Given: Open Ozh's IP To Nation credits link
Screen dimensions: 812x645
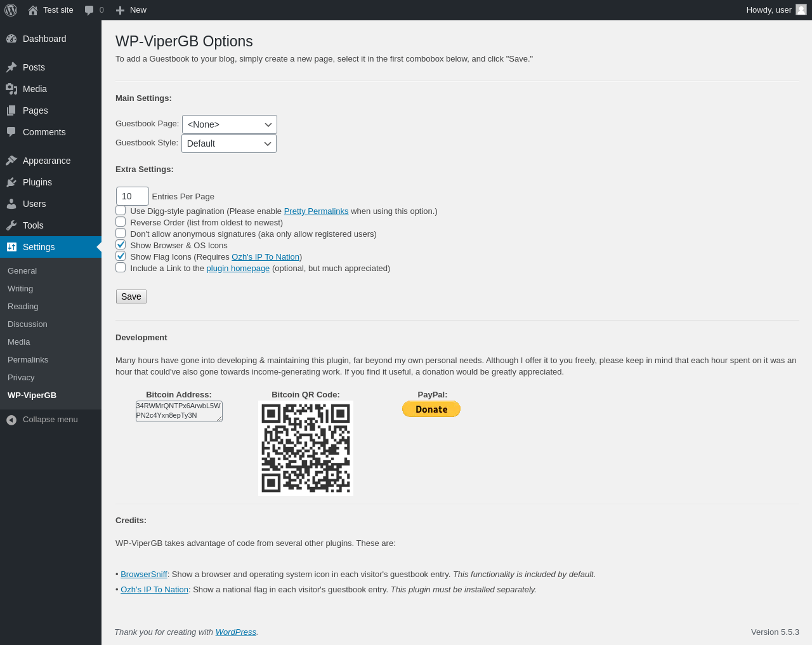Looking at the screenshot, I should coord(155,590).
